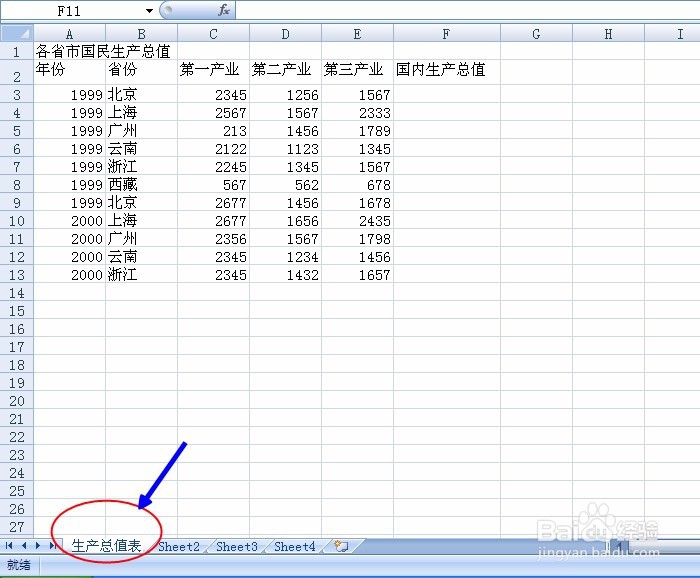Click header cell 第二产业

[x=285, y=72]
